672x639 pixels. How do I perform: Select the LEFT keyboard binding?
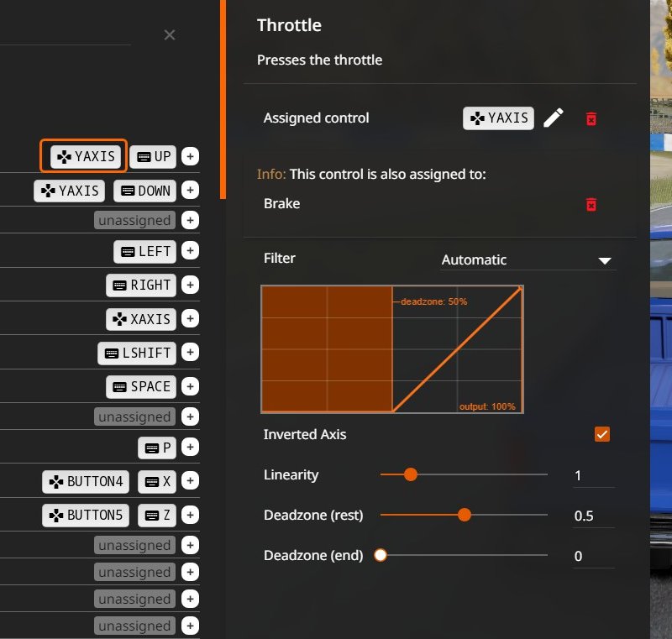pos(146,251)
